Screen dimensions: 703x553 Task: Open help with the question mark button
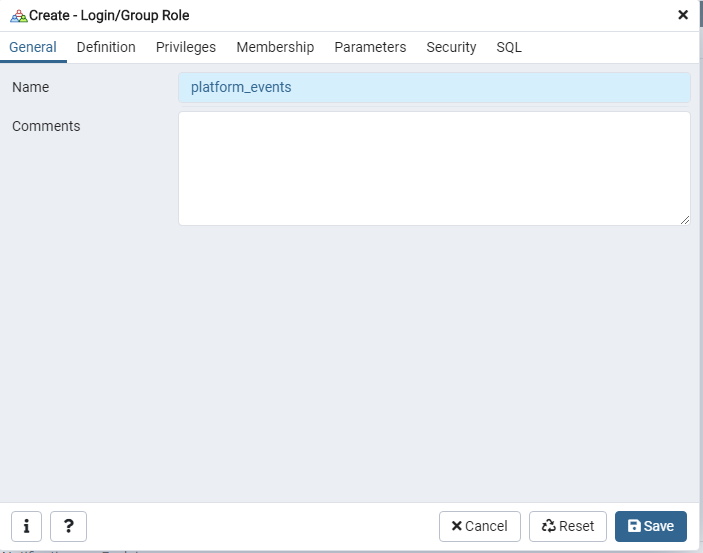68,526
